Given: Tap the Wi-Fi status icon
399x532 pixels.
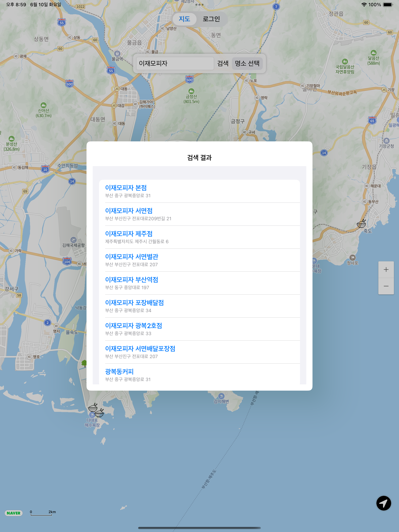Looking at the screenshot, I should click(364, 4).
